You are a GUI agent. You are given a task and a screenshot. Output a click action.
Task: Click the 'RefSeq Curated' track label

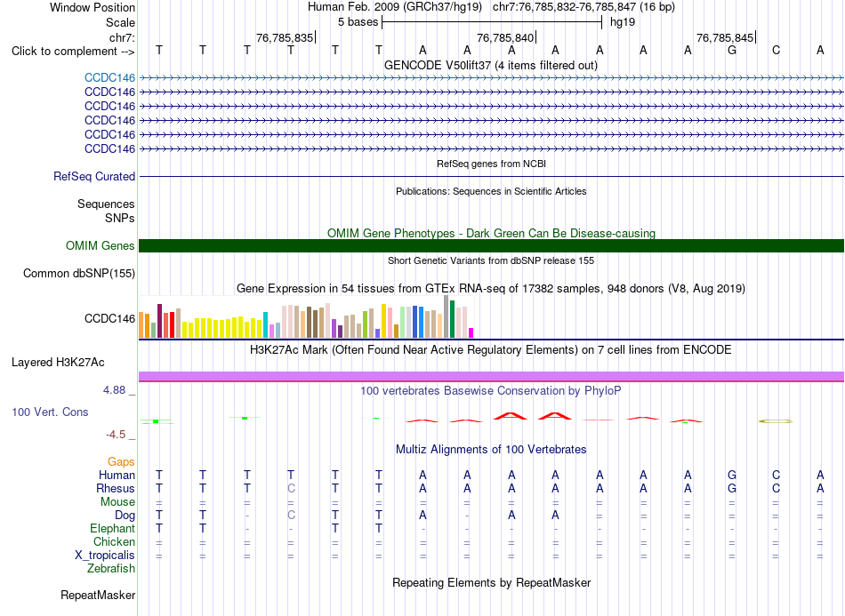[94, 176]
